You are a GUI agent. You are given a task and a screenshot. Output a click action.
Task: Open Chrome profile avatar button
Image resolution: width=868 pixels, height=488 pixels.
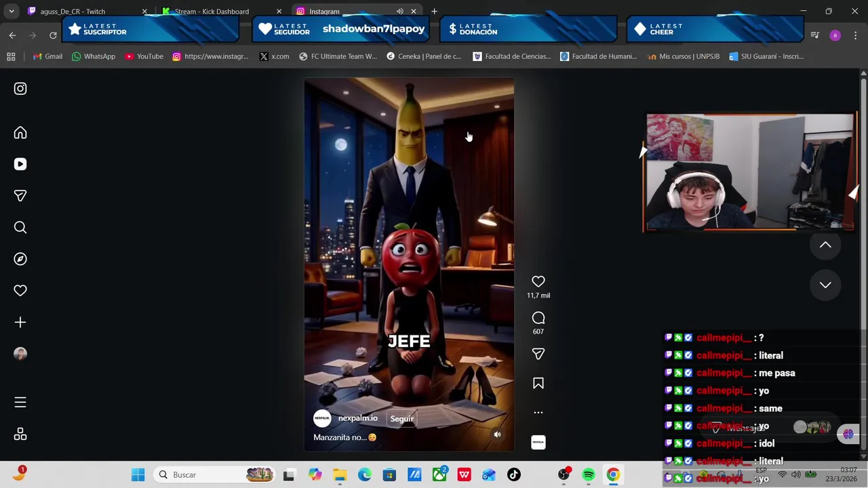(835, 35)
